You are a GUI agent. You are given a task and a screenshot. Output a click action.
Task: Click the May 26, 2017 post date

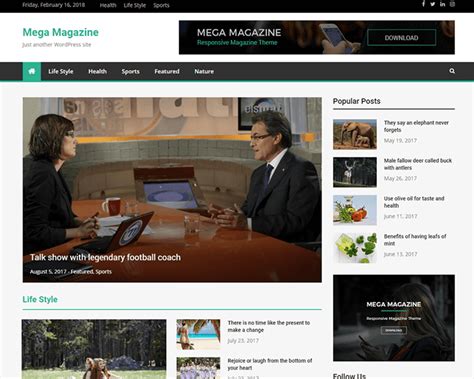point(400,179)
